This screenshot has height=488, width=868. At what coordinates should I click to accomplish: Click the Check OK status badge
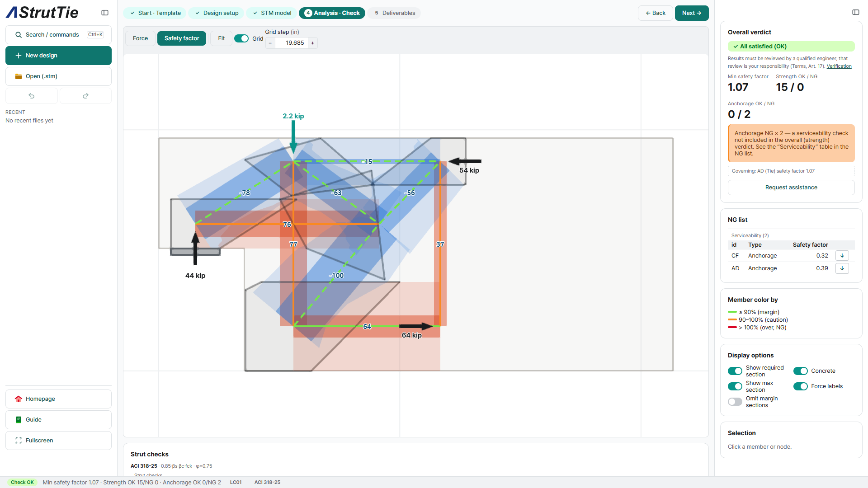pyautogui.click(x=22, y=483)
